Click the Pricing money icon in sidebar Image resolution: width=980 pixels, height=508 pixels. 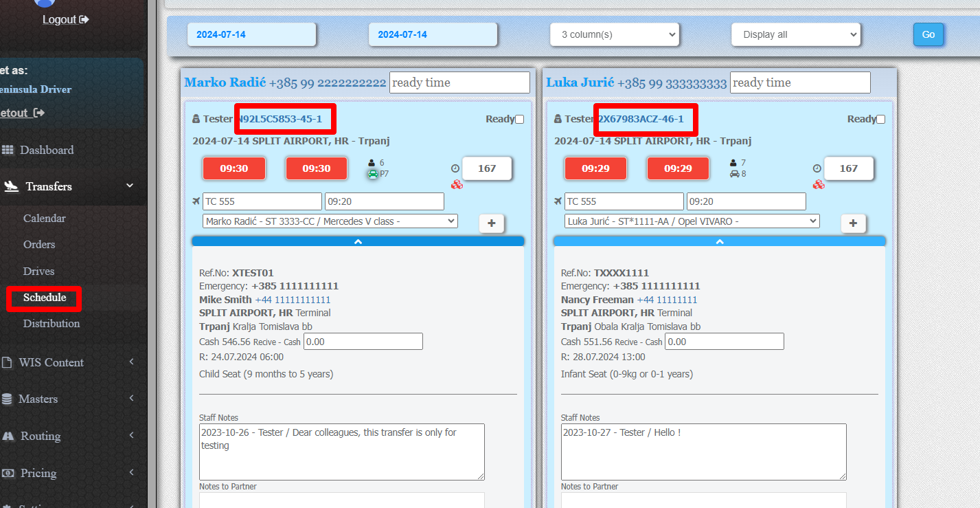tap(8, 473)
